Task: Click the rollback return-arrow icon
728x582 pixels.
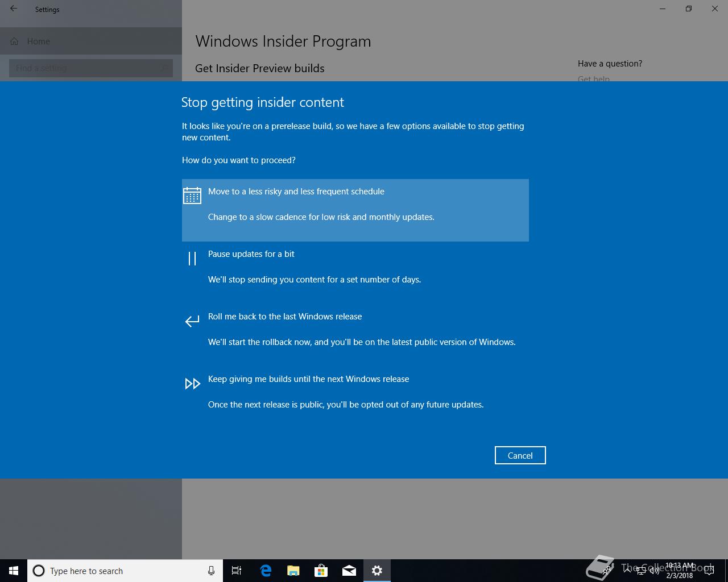Action: tap(192, 321)
